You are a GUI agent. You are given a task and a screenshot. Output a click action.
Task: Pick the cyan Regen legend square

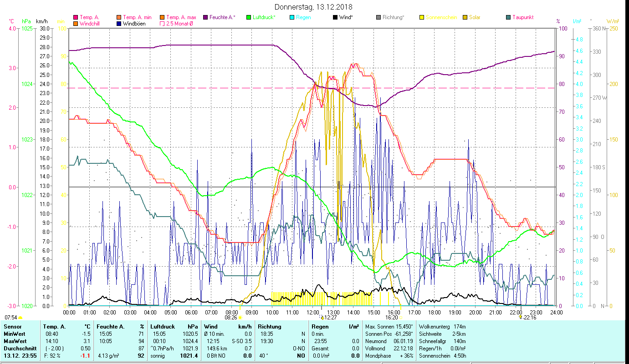point(292,17)
